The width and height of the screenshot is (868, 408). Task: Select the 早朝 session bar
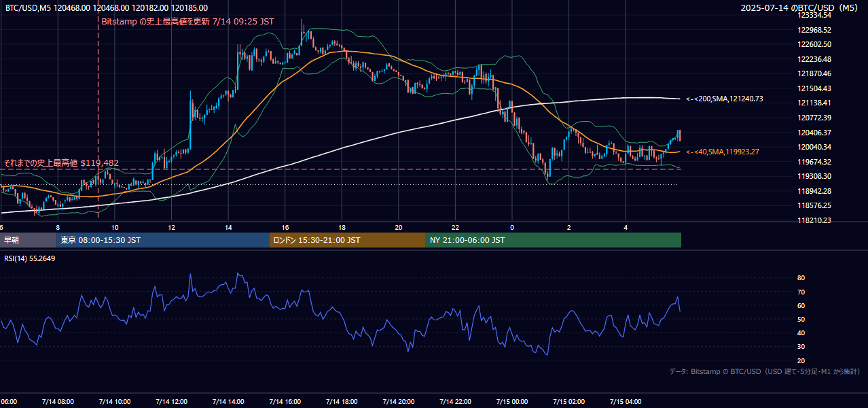28,240
